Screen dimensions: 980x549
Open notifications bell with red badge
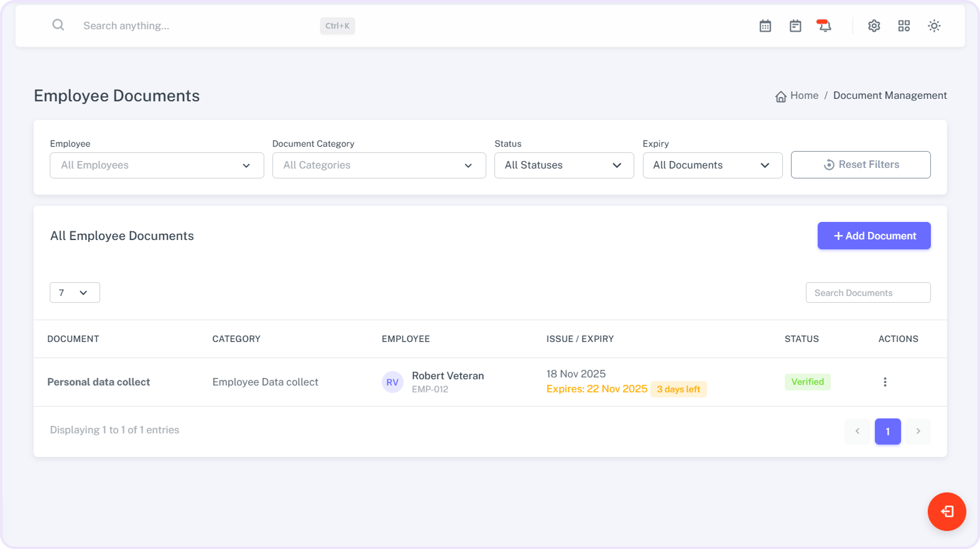825,26
